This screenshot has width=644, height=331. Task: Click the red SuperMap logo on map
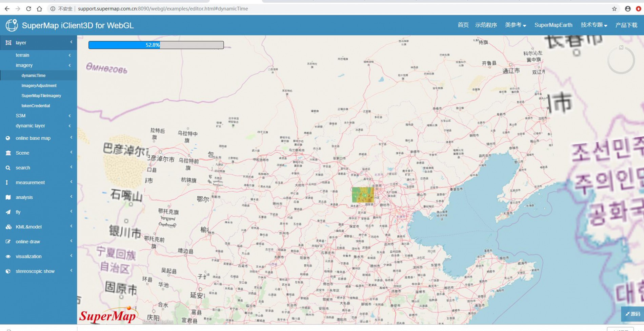point(108,315)
